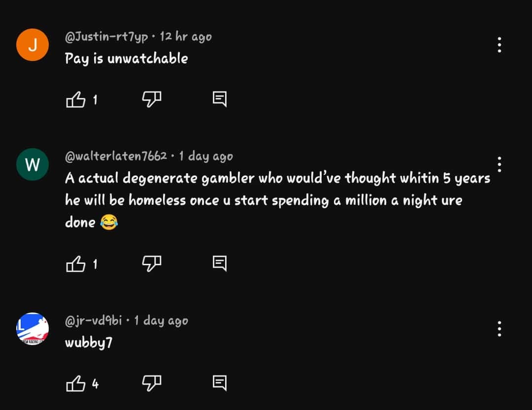Image resolution: width=532 pixels, height=410 pixels.
Task: Visit walterlaten7662's profile
Action: 116,156
